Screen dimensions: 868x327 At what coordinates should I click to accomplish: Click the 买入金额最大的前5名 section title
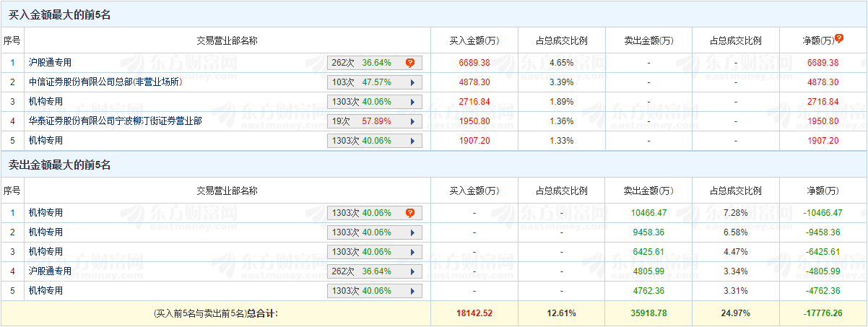pyautogui.click(x=59, y=14)
